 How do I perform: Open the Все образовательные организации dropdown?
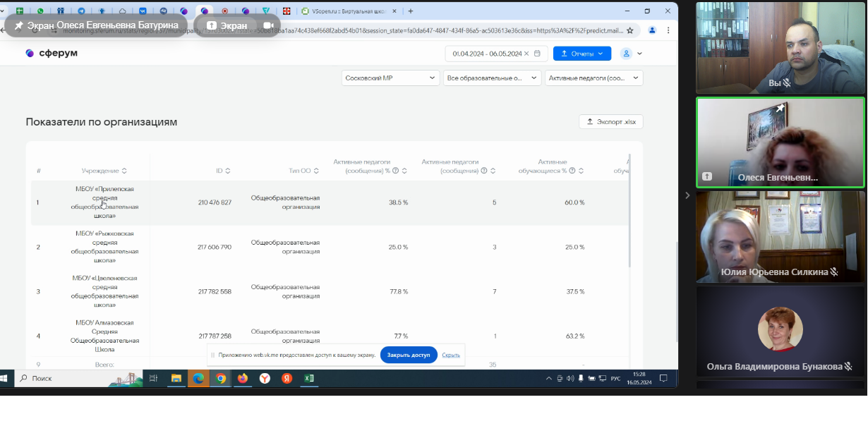[x=492, y=78]
